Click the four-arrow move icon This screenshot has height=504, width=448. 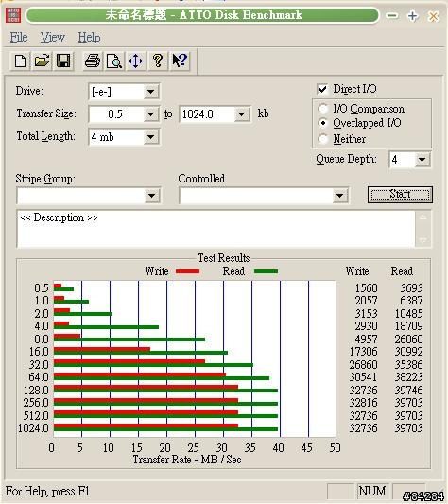tap(135, 61)
